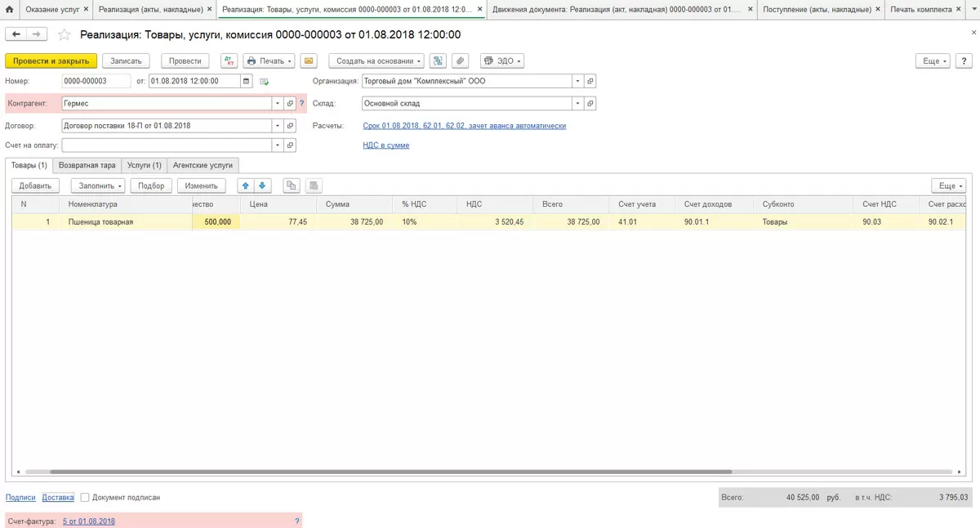Open the top Еще menu next to help
Image resolution: width=980 pixels, height=528 pixels.
pyautogui.click(x=933, y=61)
